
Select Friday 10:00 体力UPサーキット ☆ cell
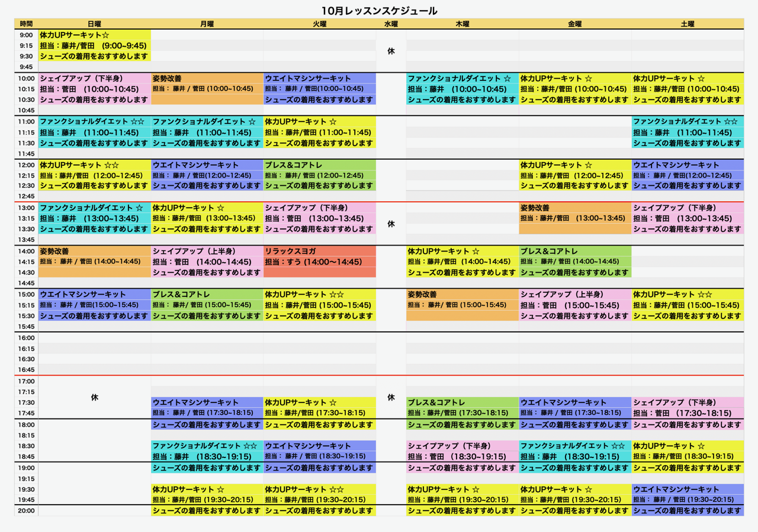[x=575, y=78]
